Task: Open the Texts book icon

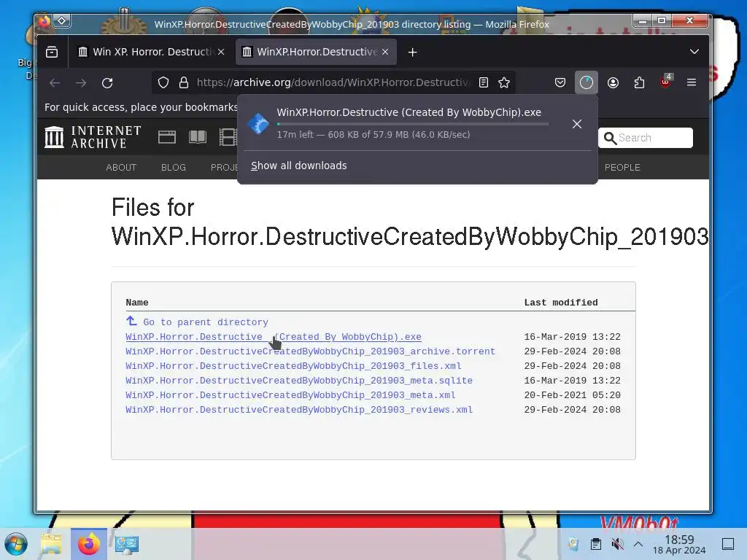Action: pyautogui.click(x=198, y=137)
